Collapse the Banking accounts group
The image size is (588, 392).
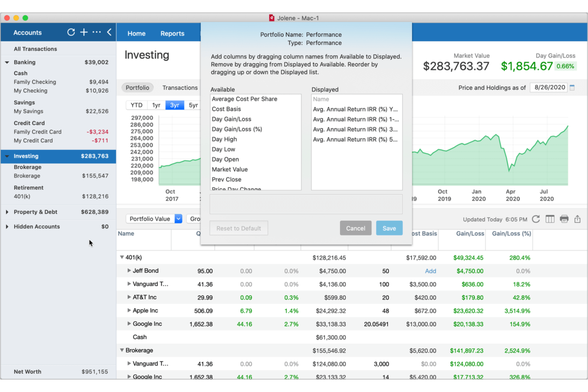6,62
